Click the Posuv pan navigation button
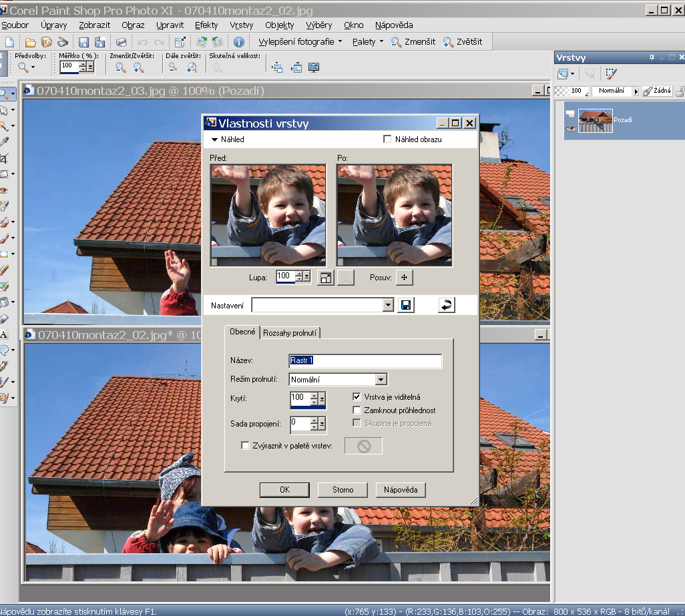 (405, 277)
